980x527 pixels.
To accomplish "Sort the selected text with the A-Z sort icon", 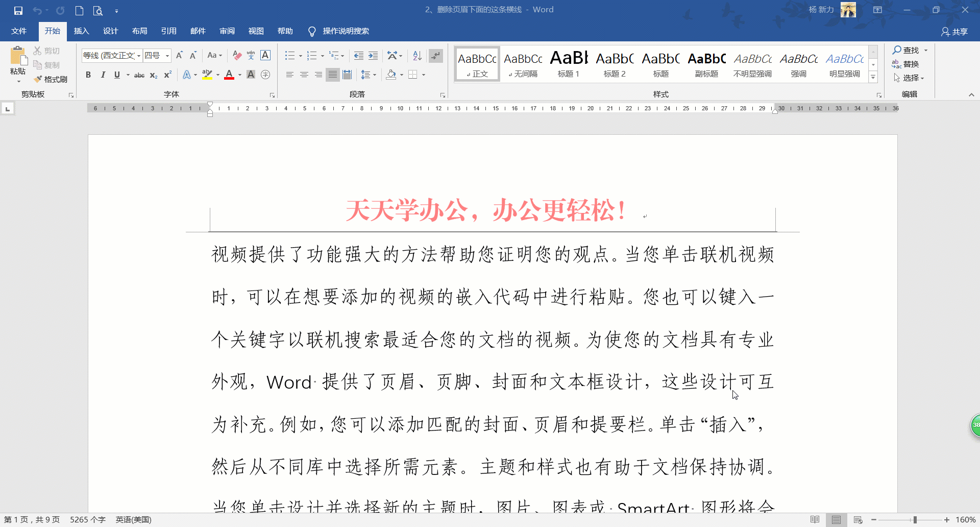I will click(x=417, y=55).
